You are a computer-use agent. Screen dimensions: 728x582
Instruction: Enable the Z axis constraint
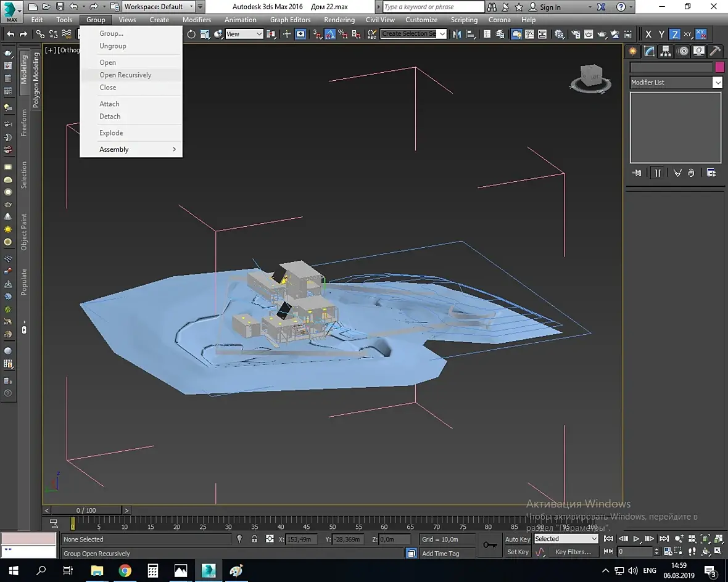click(675, 35)
